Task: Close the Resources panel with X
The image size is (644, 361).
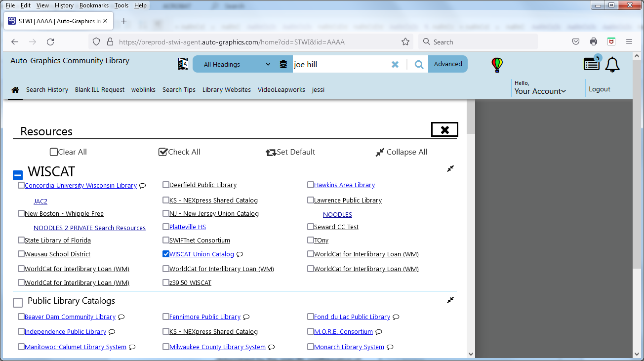Action: [444, 129]
